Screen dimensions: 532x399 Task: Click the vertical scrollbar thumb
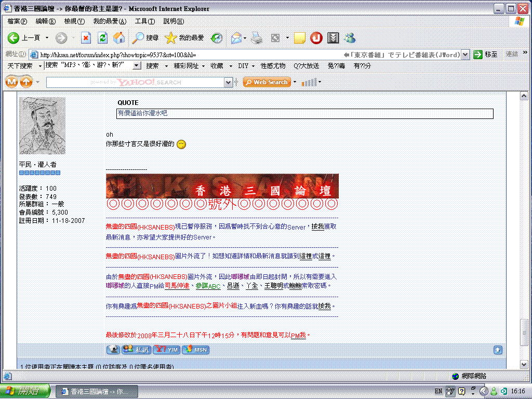(524, 332)
